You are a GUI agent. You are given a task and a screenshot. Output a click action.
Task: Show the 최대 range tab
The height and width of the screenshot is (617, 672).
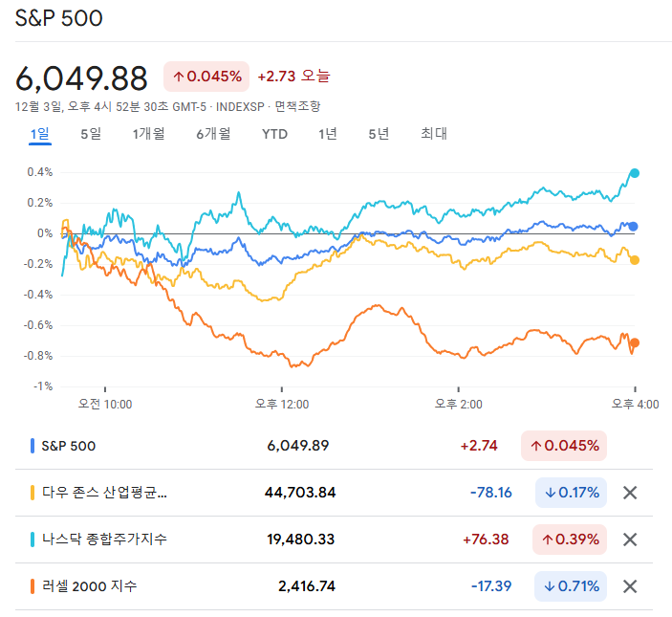click(x=434, y=134)
